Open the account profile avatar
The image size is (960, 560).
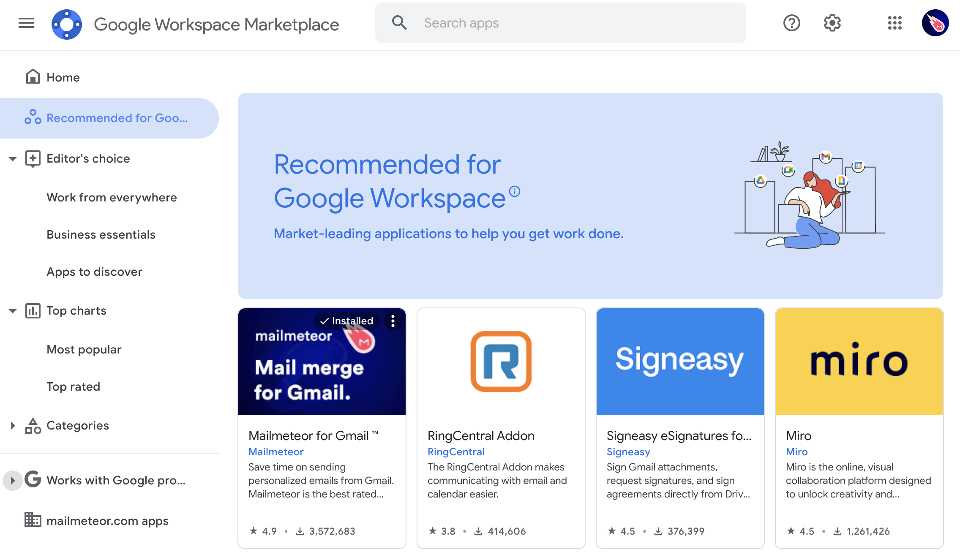935,23
